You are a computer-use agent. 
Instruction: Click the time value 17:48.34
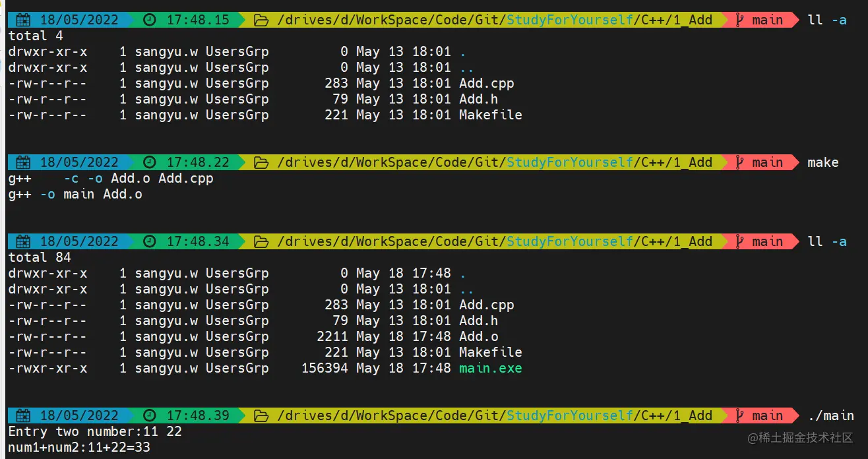198,241
